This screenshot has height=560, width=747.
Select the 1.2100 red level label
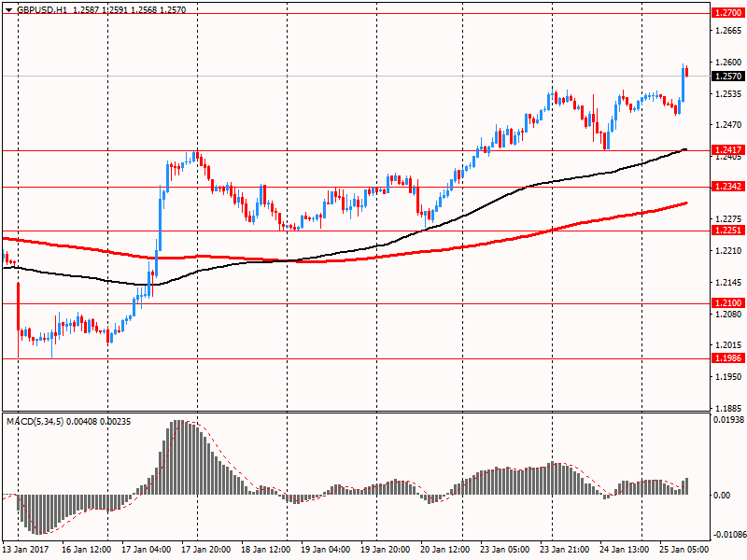(728, 302)
